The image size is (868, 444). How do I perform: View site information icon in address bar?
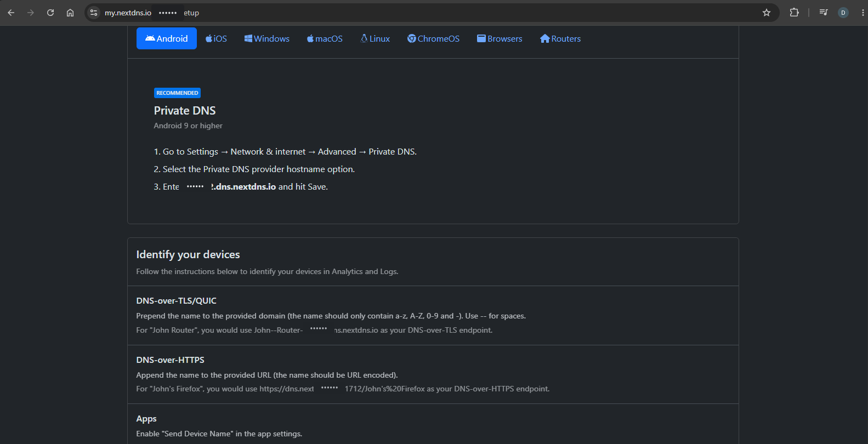pos(94,13)
